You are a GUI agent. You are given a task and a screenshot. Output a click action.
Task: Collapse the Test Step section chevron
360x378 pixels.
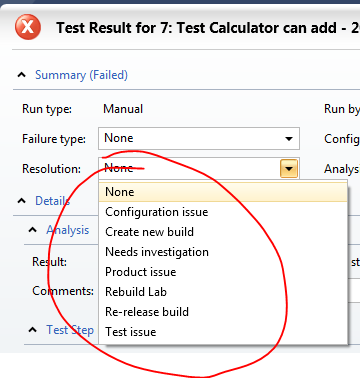(33, 330)
